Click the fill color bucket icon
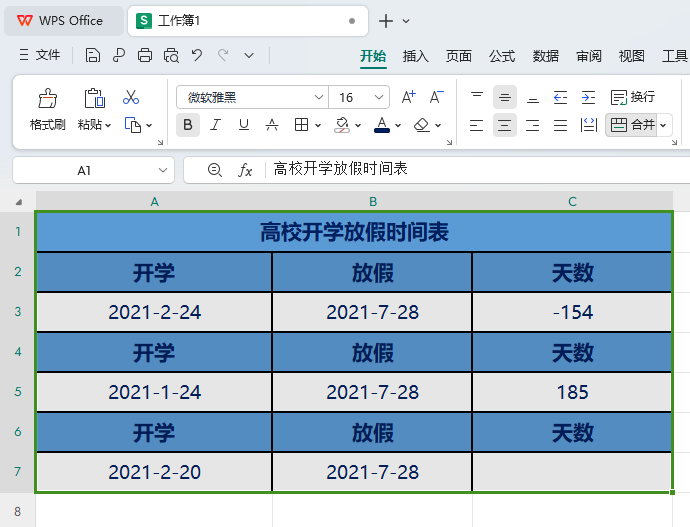 pyautogui.click(x=342, y=125)
